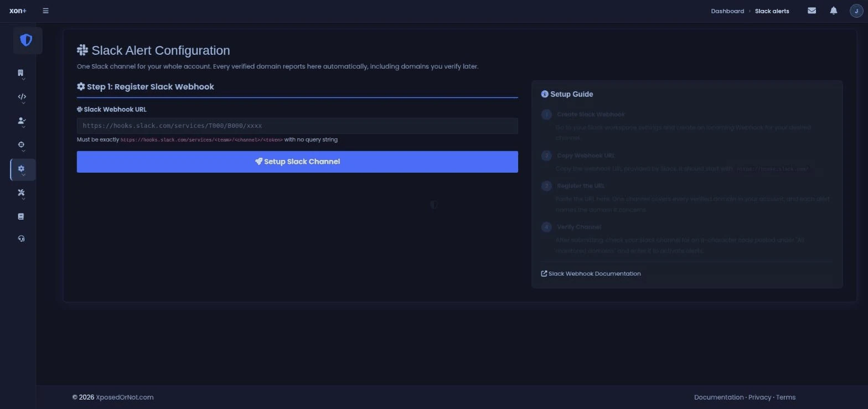Viewport: 868px width, 409px height.
Task: Open the Privacy footer link
Action: 759,397
